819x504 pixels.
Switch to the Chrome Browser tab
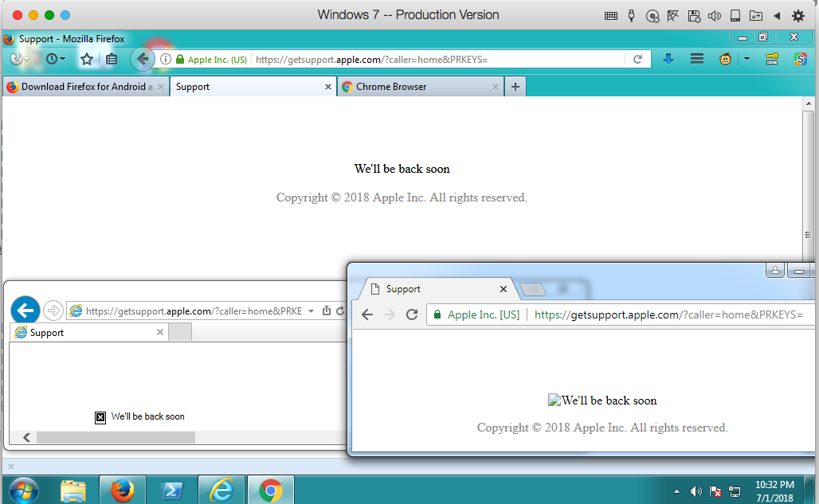(420, 87)
